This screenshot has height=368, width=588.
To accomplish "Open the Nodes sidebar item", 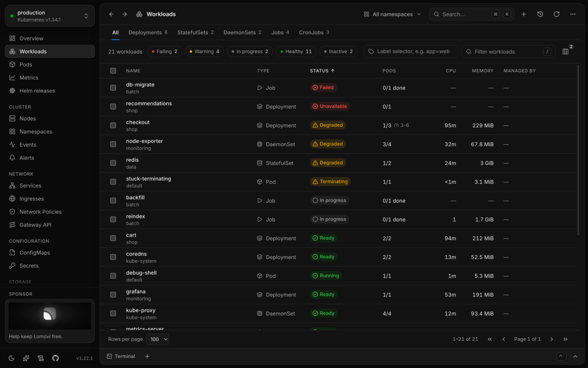I will (x=50, y=119).
